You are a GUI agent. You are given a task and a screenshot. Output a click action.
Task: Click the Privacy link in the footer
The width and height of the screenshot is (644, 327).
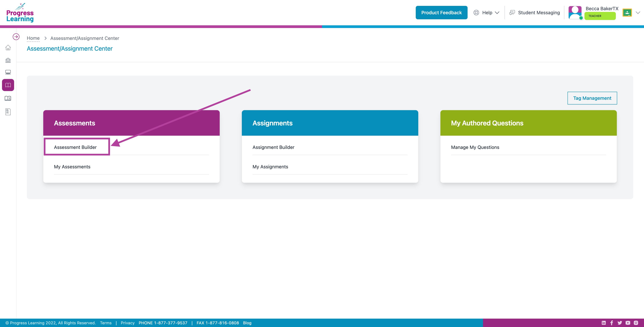127,323
